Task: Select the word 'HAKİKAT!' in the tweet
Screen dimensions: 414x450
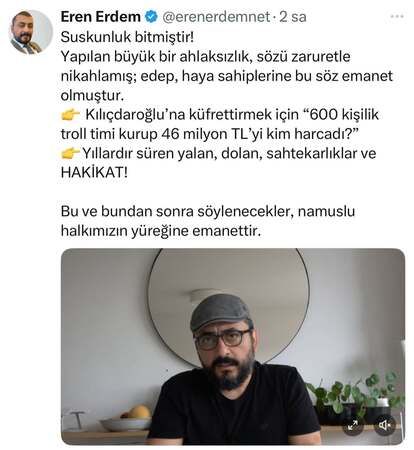Action: [x=94, y=173]
